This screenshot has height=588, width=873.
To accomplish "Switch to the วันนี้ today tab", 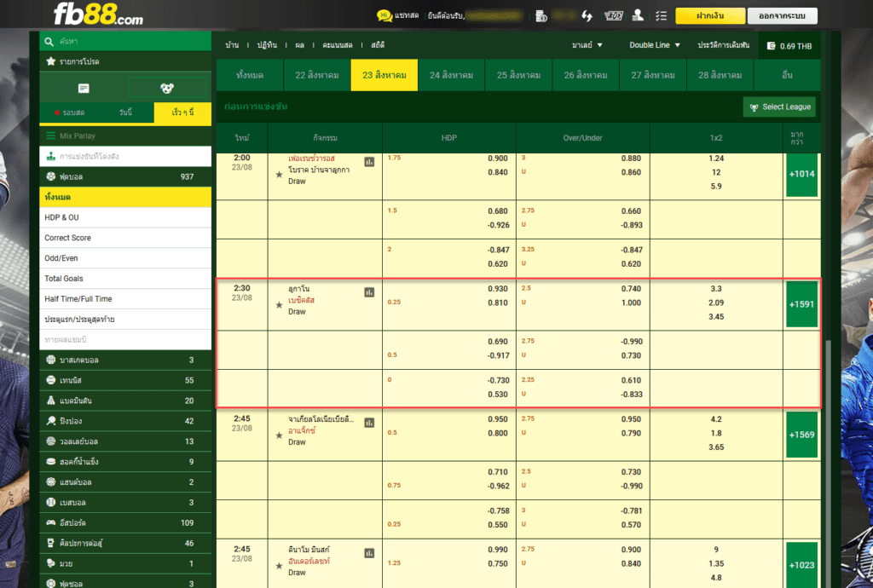I will pyautogui.click(x=126, y=112).
